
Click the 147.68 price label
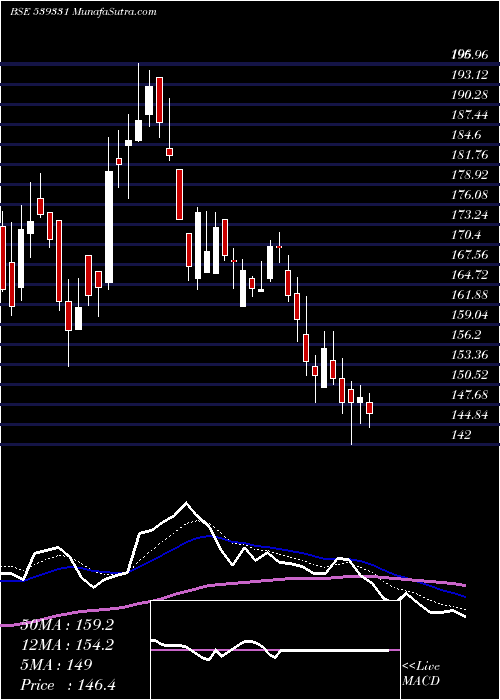(469, 395)
